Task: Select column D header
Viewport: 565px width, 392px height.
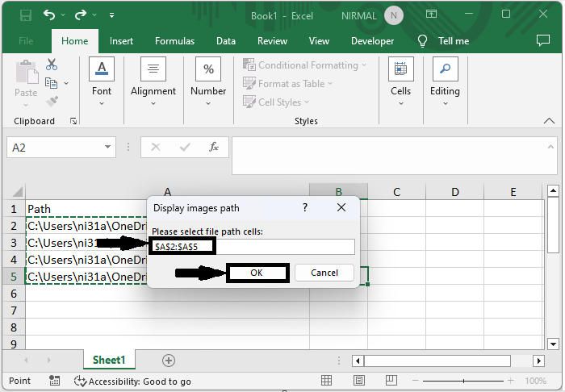Action: 455,192
